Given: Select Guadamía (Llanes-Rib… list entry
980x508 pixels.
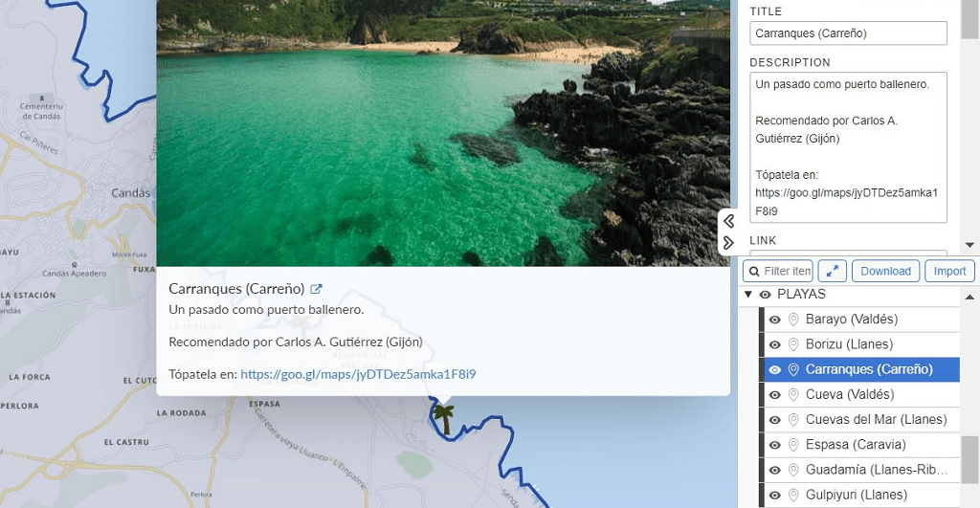Looking at the screenshot, I should tap(862, 470).
